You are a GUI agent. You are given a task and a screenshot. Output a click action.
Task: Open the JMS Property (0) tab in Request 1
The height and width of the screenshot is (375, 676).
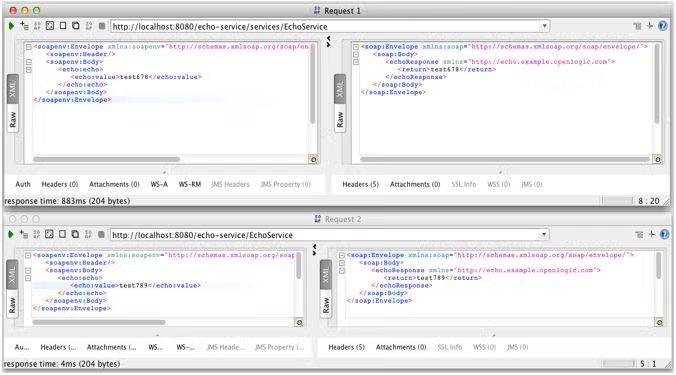pyautogui.click(x=285, y=184)
